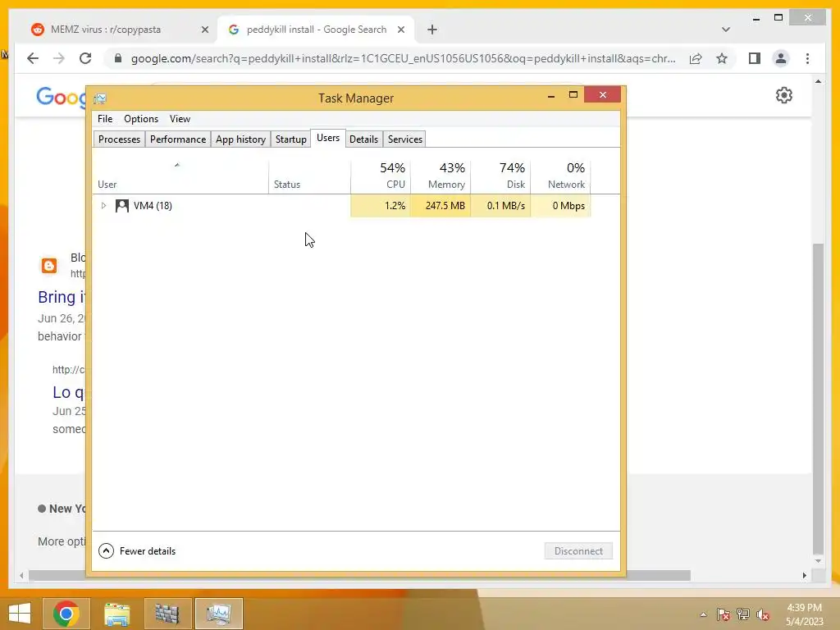Viewport: 840px width, 630px height.
Task: Switch to the MEMZ virus Reddit tab
Action: [x=118, y=30]
